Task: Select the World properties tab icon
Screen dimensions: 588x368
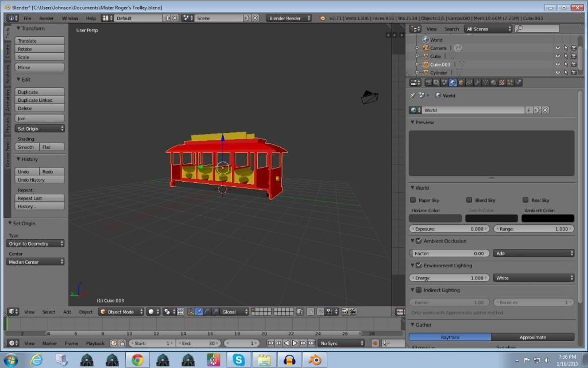Action: click(x=453, y=83)
